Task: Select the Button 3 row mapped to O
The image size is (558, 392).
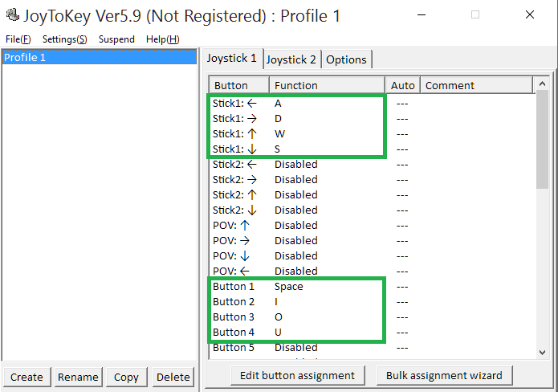Action: click(x=372, y=317)
